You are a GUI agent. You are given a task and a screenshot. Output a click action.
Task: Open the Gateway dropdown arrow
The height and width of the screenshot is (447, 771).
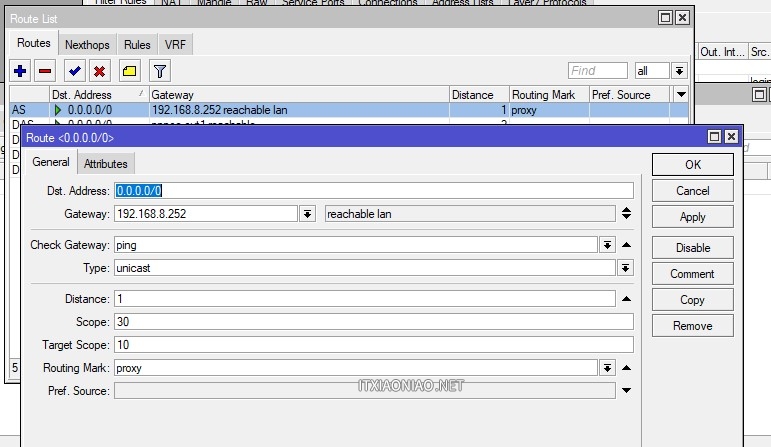(x=307, y=214)
